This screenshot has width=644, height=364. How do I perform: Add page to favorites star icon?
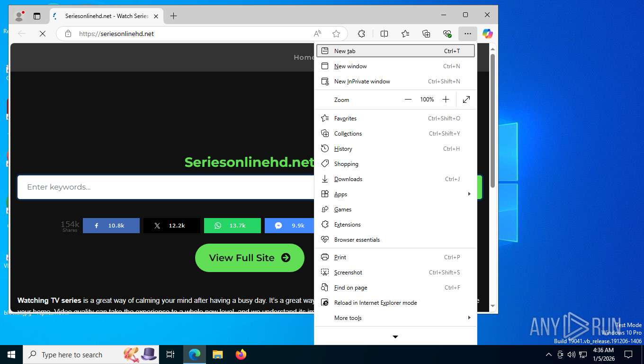336,34
